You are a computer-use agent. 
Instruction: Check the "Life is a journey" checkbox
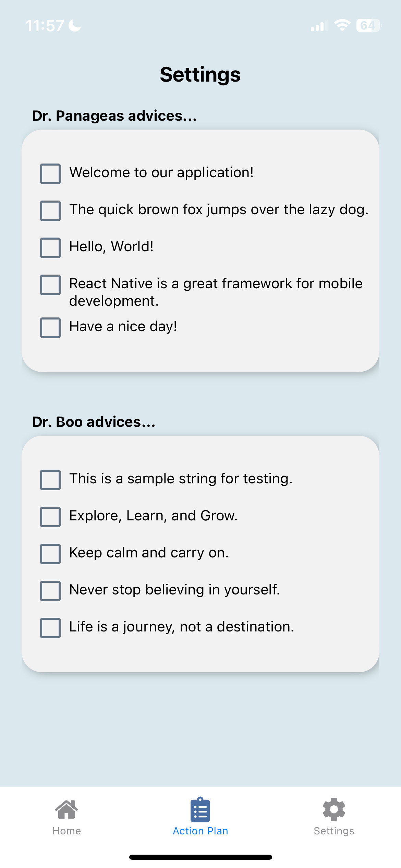50,628
